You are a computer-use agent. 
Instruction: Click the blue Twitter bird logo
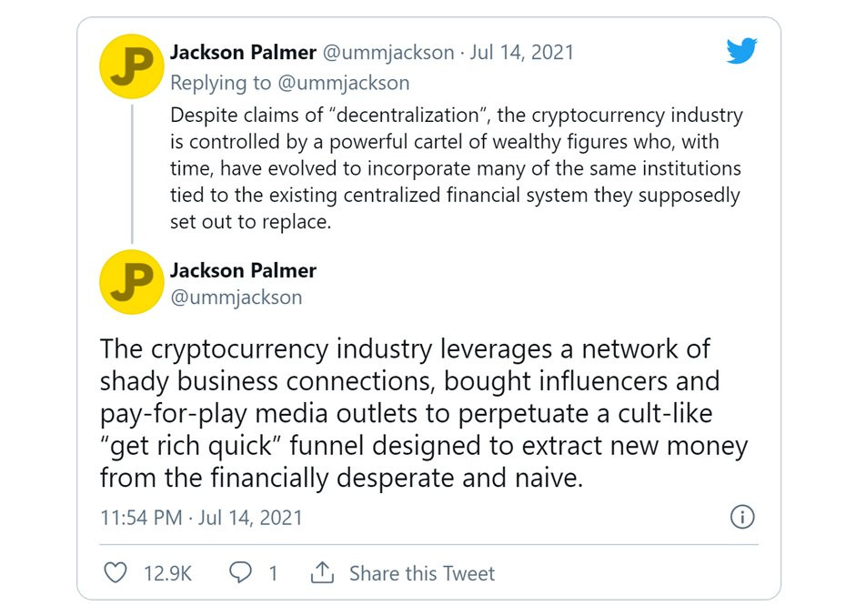point(741,51)
